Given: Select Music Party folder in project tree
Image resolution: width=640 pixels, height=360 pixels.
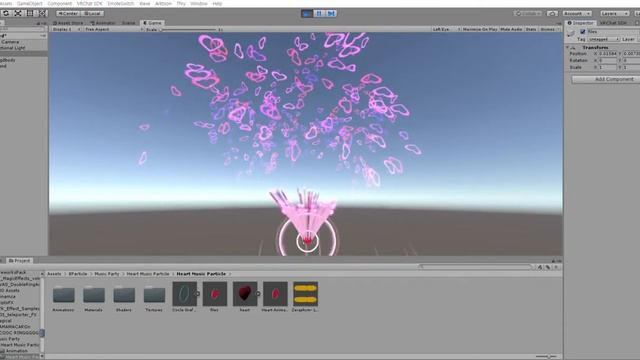Looking at the screenshot, I should pyautogui.click(x=10, y=339).
